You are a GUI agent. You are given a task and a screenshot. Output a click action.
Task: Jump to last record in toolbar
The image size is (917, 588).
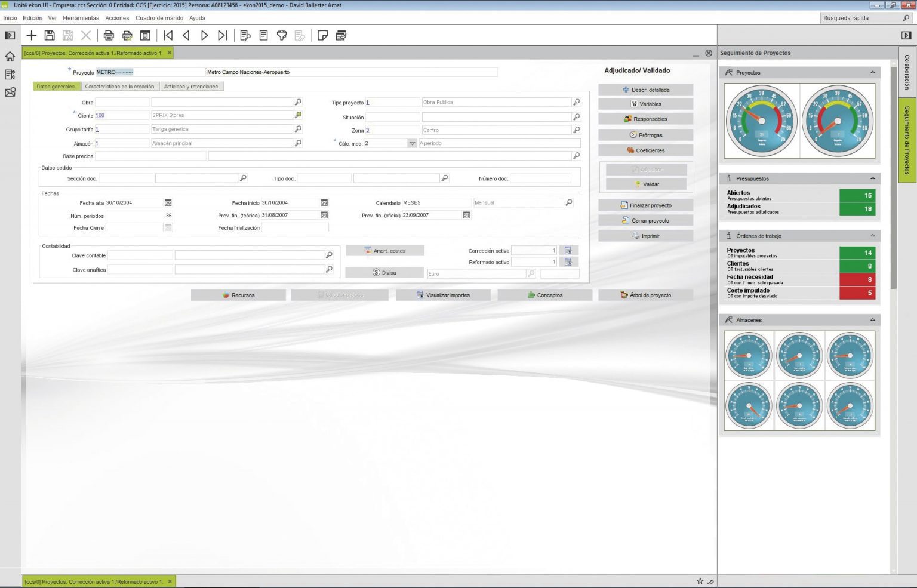222,36
